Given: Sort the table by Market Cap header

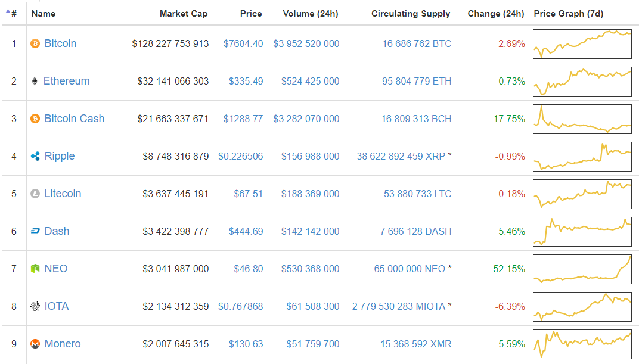Looking at the screenshot, I should pos(184,14).
